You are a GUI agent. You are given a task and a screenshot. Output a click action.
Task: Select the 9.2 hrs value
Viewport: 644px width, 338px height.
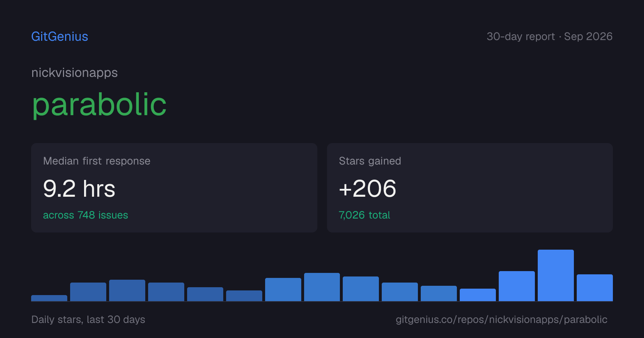pos(79,188)
